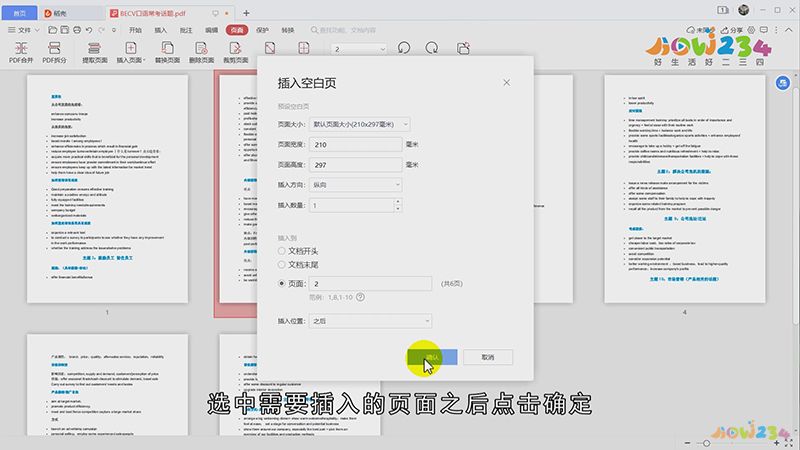Viewport: 800px width, 450px height.
Task: Open the comments feedback icon
Action: pos(764,30)
